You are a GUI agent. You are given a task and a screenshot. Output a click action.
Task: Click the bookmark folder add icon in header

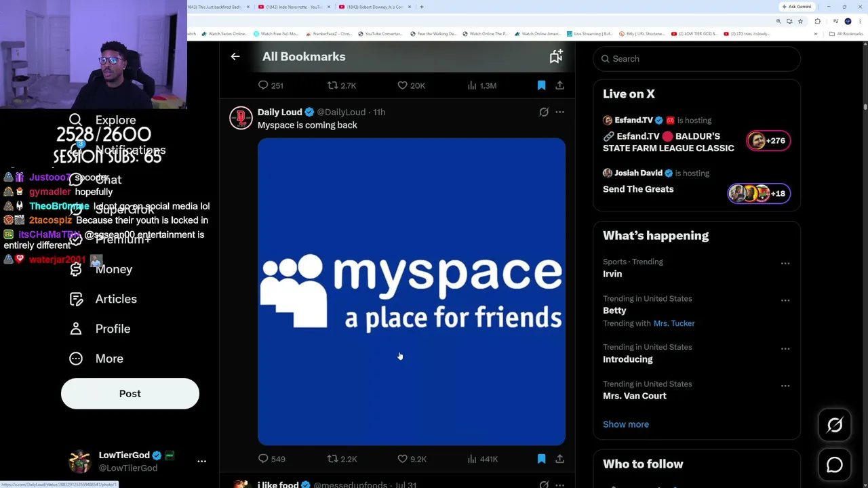click(556, 57)
